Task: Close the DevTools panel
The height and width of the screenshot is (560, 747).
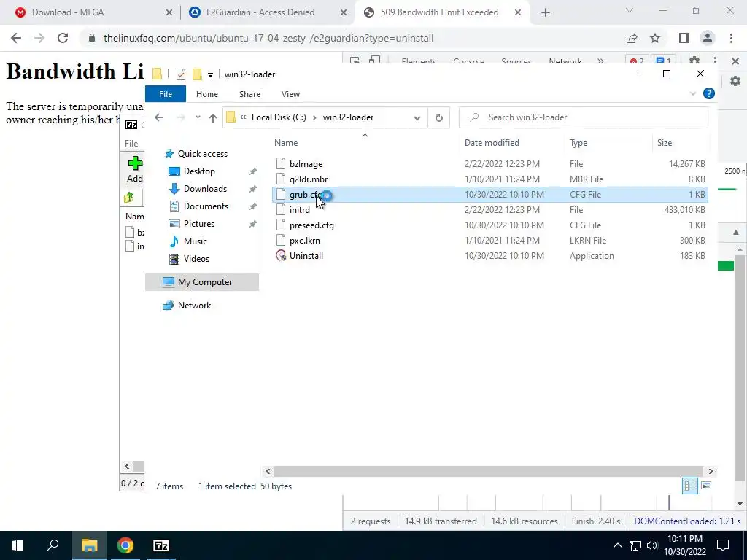Action: click(735, 61)
